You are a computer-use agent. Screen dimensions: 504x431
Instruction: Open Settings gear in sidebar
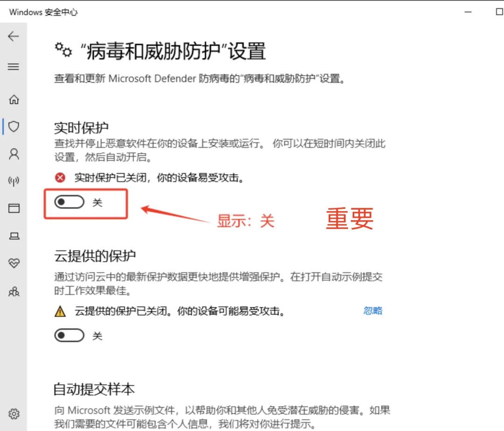[14, 414]
